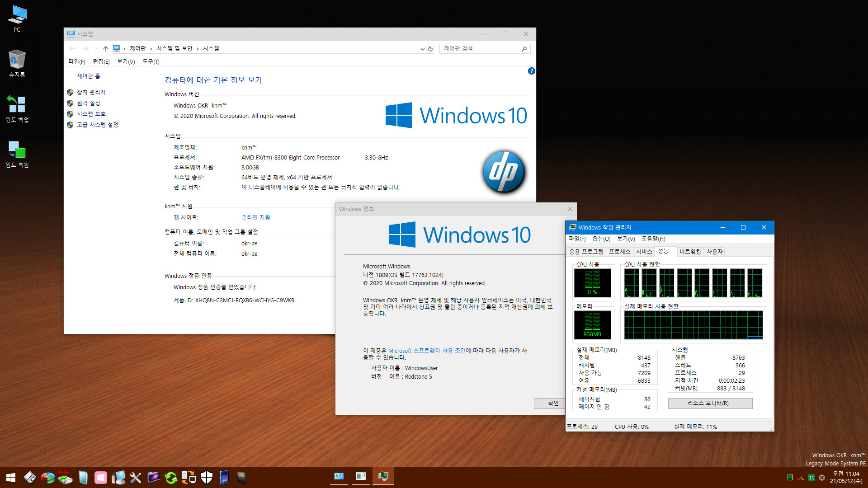Image resolution: width=868 pixels, height=488 pixels.
Task: Open the 윈도 복원 desktop shortcut
Action: pos(17,154)
